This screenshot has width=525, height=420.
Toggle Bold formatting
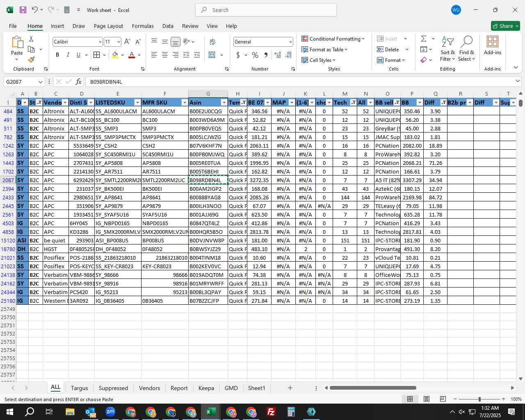(x=57, y=55)
